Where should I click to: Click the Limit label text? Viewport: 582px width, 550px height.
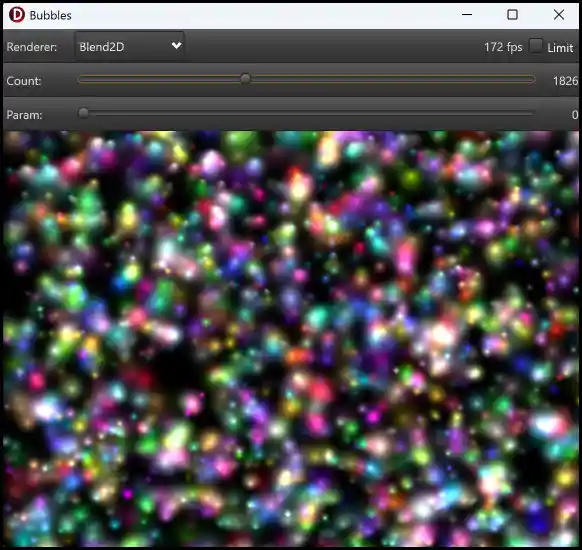coord(560,48)
